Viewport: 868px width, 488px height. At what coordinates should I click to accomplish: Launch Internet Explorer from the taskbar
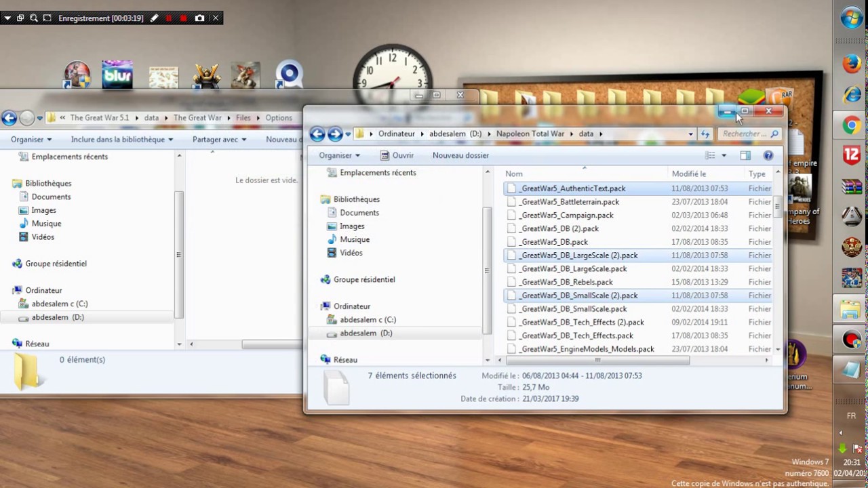point(852,94)
